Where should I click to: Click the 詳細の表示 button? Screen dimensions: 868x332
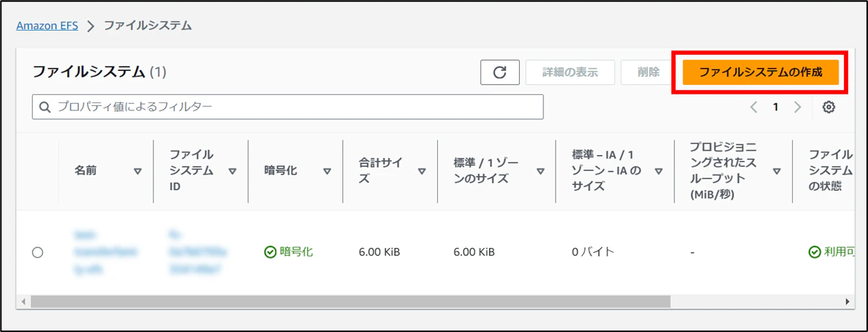[x=570, y=72]
